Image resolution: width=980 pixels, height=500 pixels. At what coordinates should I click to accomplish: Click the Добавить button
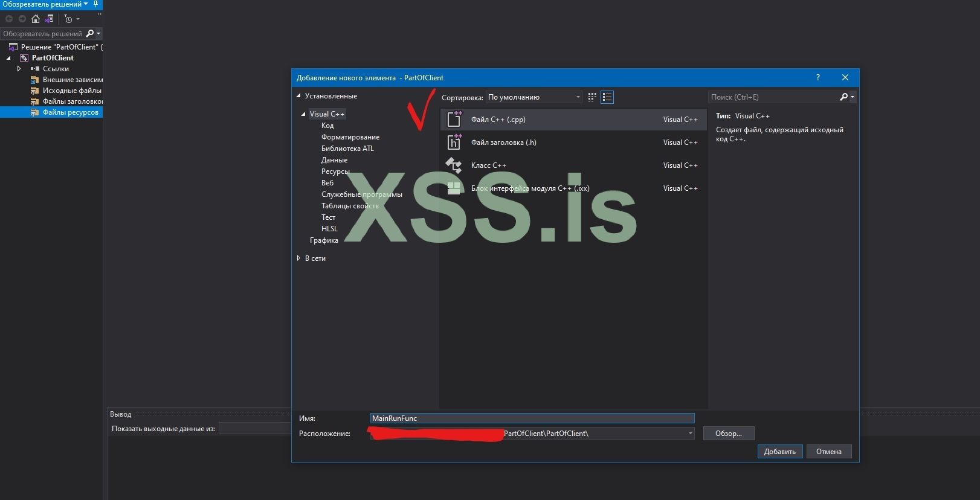click(780, 452)
